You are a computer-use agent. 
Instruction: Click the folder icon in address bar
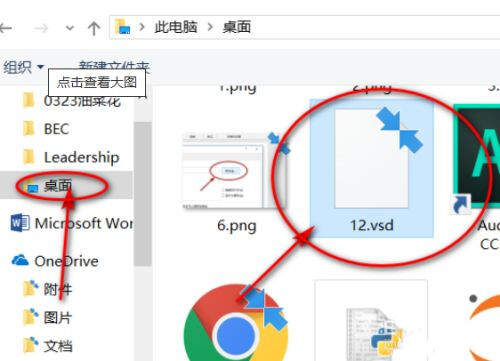click(122, 27)
